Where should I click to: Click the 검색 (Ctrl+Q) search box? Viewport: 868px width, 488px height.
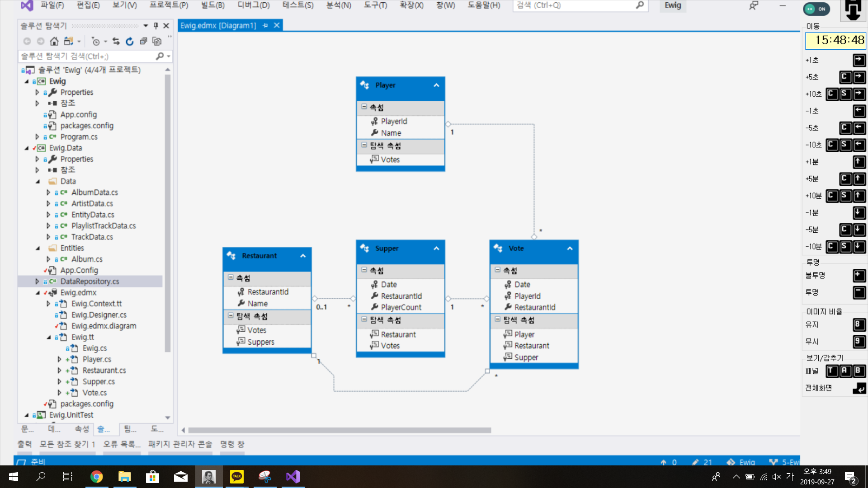574,5
